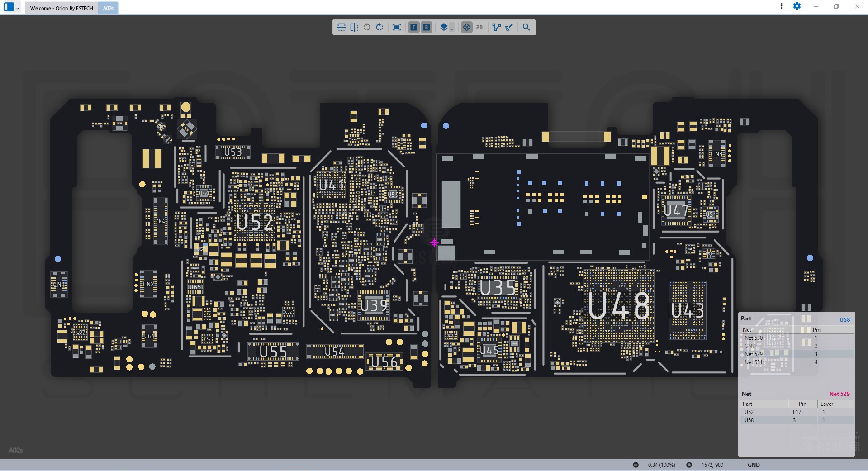Switch to the Welcome - Orion By ESTECH tab
Image resolution: width=868 pixels, height=471 pixels.
62,8
